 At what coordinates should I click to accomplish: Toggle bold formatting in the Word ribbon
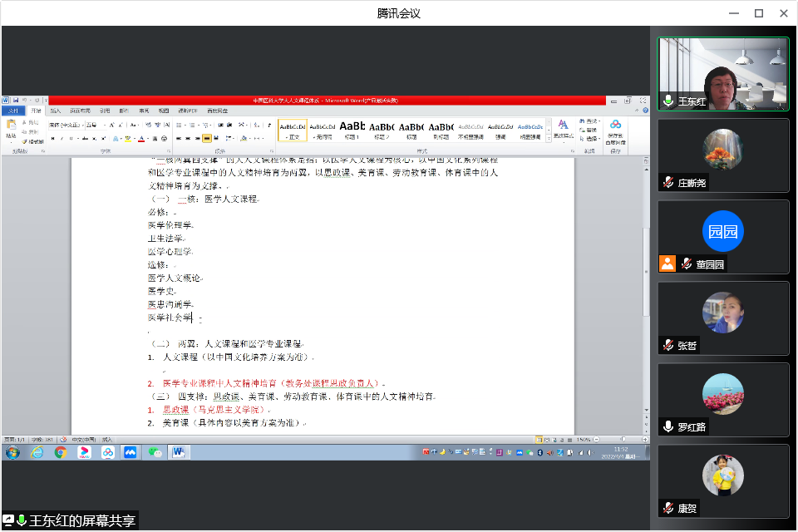52,138
